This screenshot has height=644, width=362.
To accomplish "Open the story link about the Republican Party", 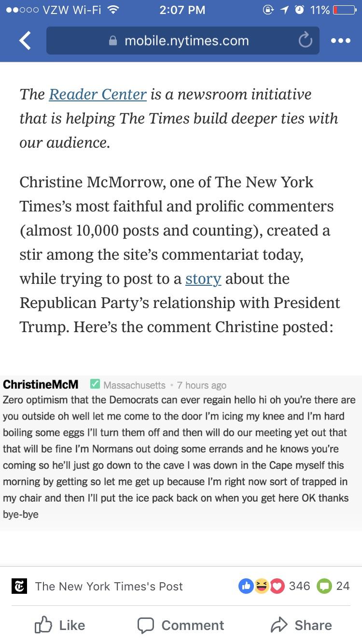I will tap(203, 279).
